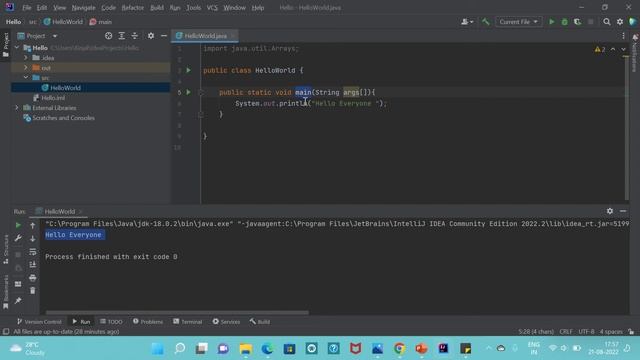Change UTF-8 file encoding in status bar
Image resolution: width=640 pixels, height=360 pixels.
[x=586, y=332]
